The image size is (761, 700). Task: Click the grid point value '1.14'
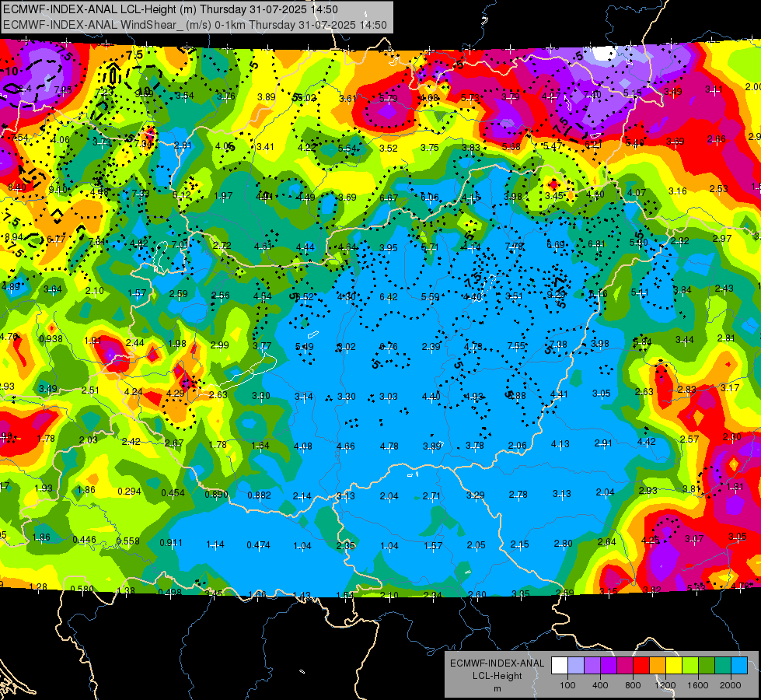215,544
